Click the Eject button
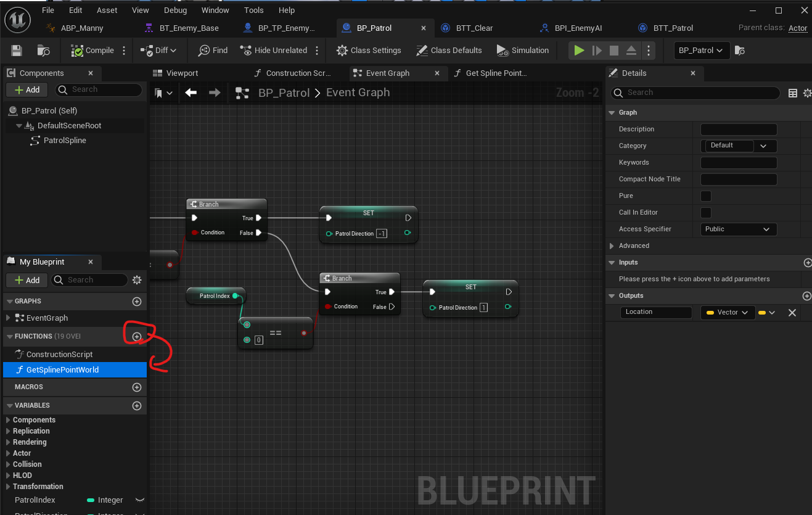 point(631,51)
